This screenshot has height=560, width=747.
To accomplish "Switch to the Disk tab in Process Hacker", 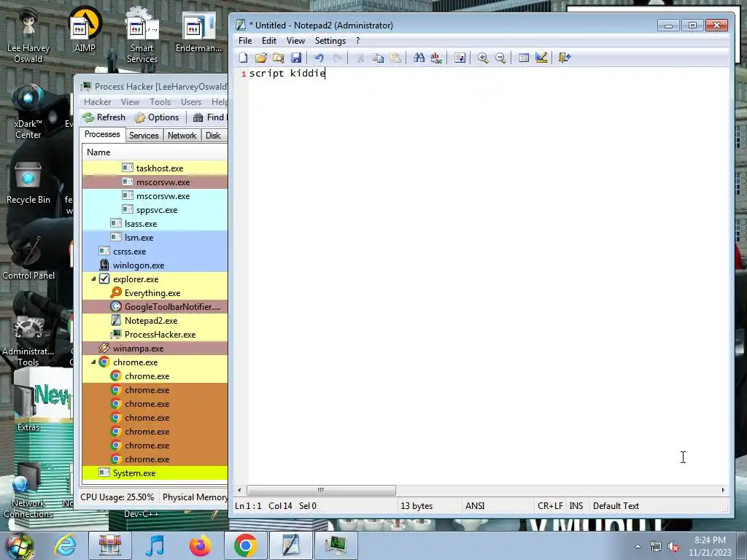I will [213, 136].
